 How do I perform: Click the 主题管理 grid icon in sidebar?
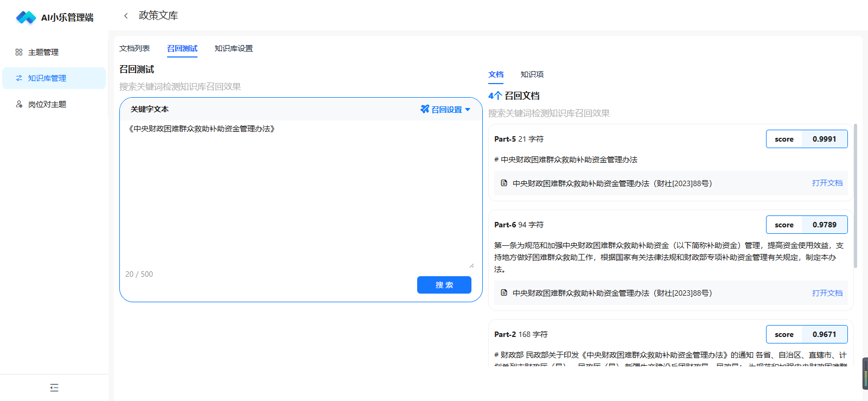pyautogui.click(x=19, y=52)
